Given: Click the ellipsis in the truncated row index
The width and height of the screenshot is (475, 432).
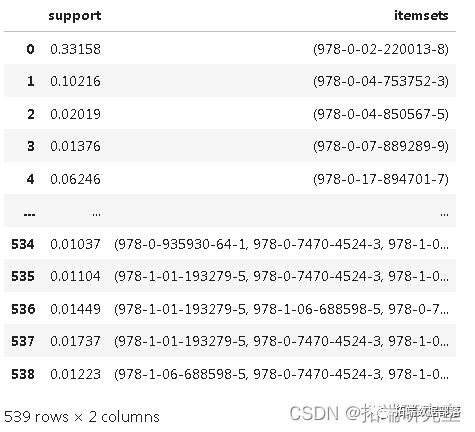Looking at the screenshot, I should tap(30, 214).
